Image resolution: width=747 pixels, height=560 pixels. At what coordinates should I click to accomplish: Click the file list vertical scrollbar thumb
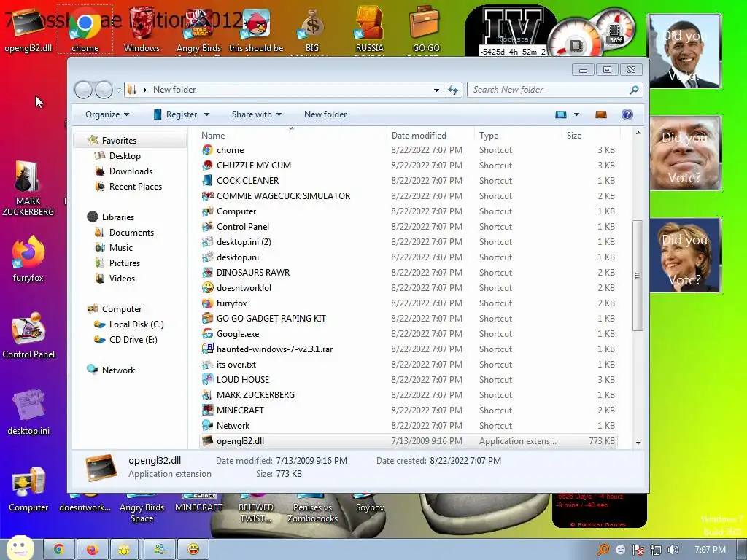[638, 275]
